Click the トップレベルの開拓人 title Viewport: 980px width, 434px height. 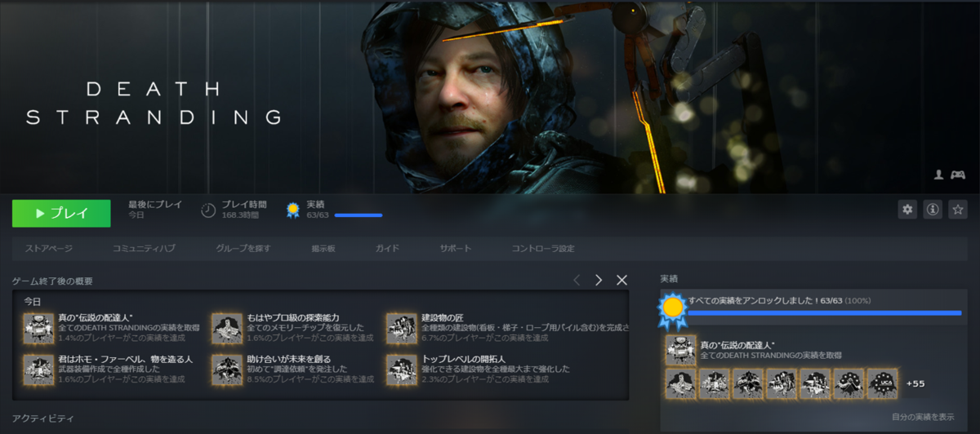pos(465,359)
